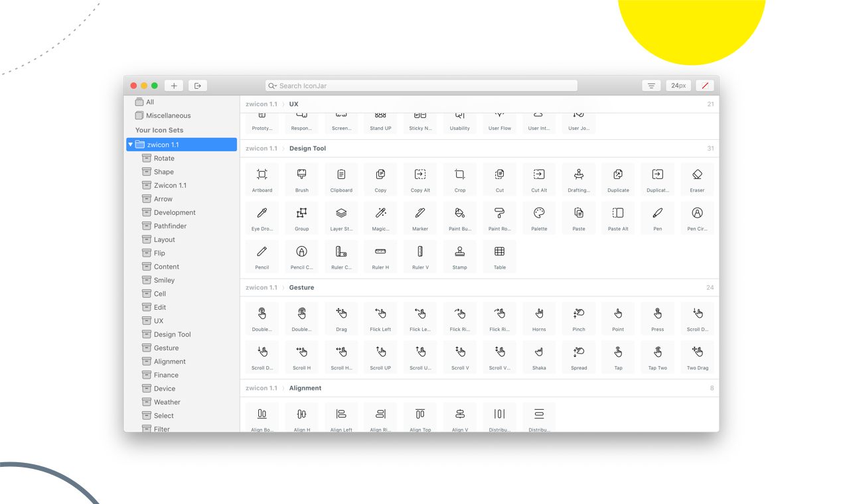Select the Marker icon
The height and width of the screenshot is (504, 843).
click(x=420, y=218)
